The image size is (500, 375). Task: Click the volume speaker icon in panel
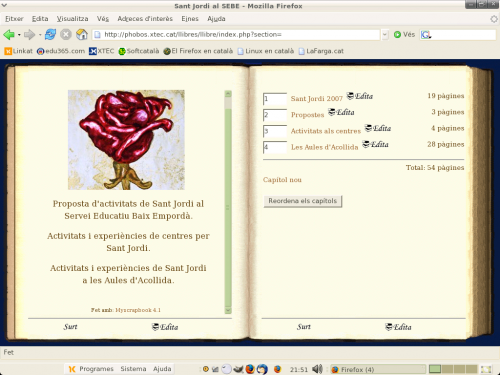point(317,369)
